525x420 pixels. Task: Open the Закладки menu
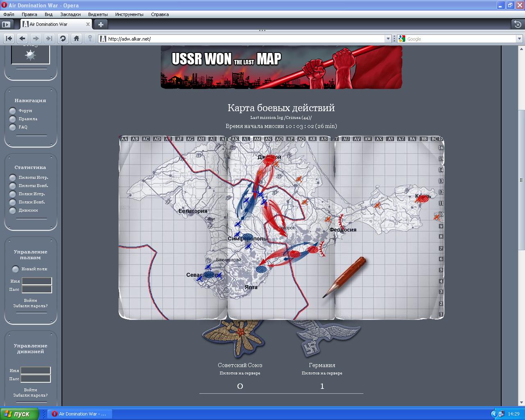(70, 14)
